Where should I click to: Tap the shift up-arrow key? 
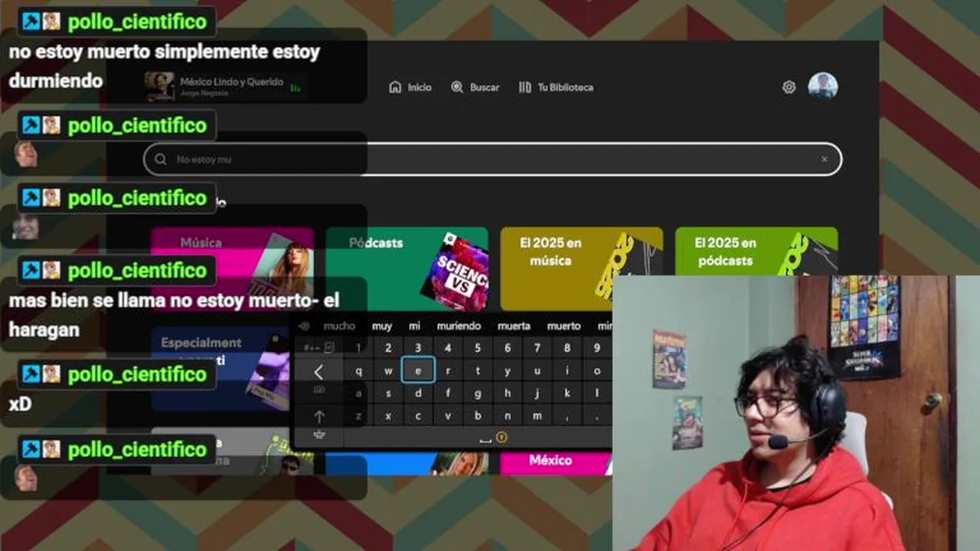click(x=319, y=416)
